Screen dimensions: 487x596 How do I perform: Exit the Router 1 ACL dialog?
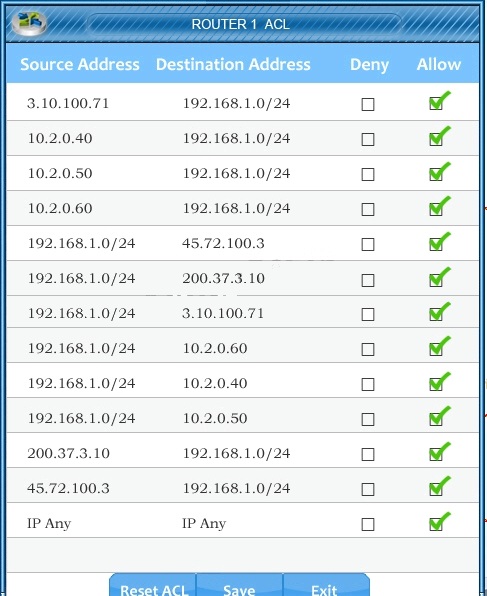click(326, 585)
